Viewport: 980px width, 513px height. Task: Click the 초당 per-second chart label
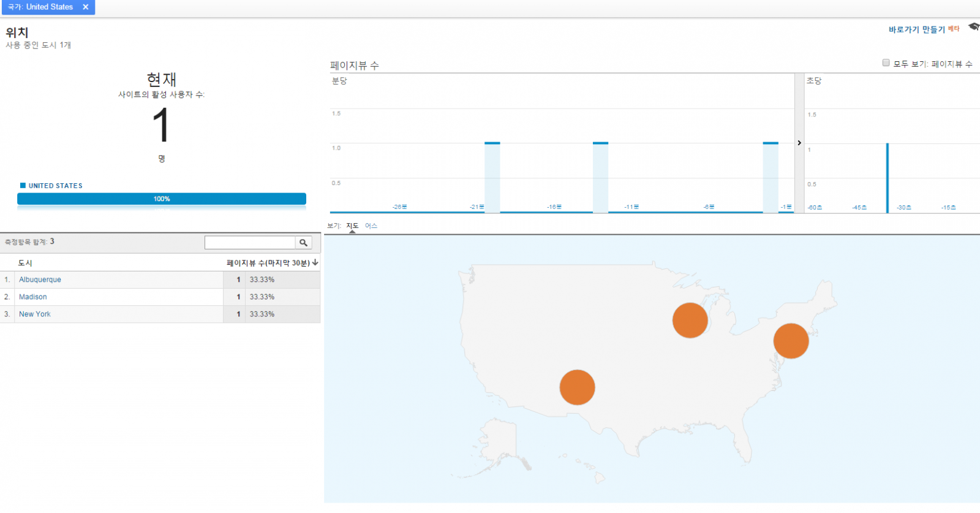[x=814, y=81]
